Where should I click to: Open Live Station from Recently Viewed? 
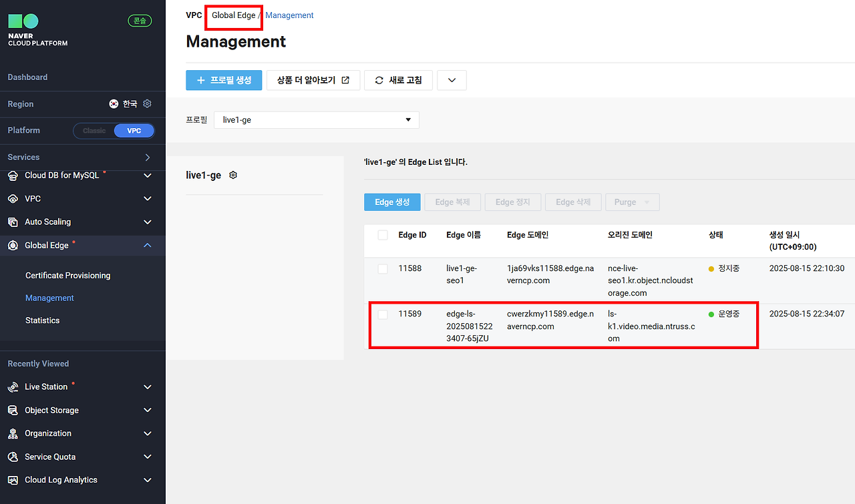point(46,387)
